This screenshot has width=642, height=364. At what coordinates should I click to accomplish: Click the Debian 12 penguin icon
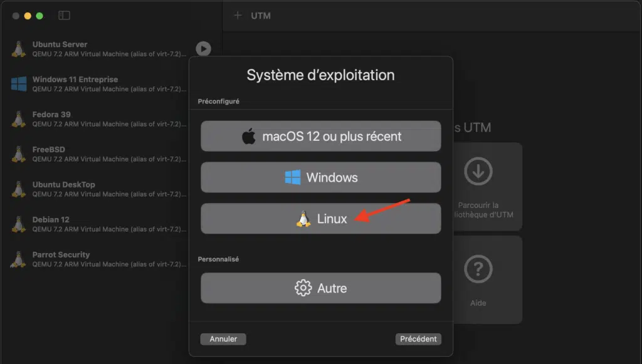[18, 224]
